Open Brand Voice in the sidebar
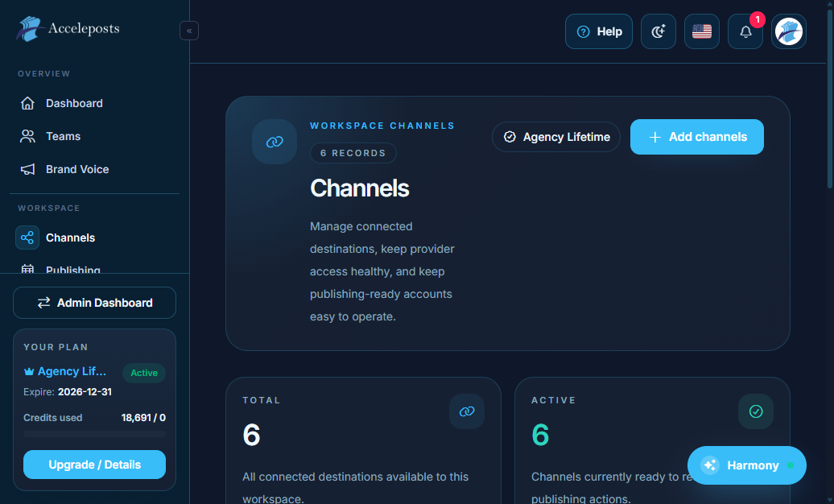Viewport: 834px width, 504px height. [x=95, y=169]
